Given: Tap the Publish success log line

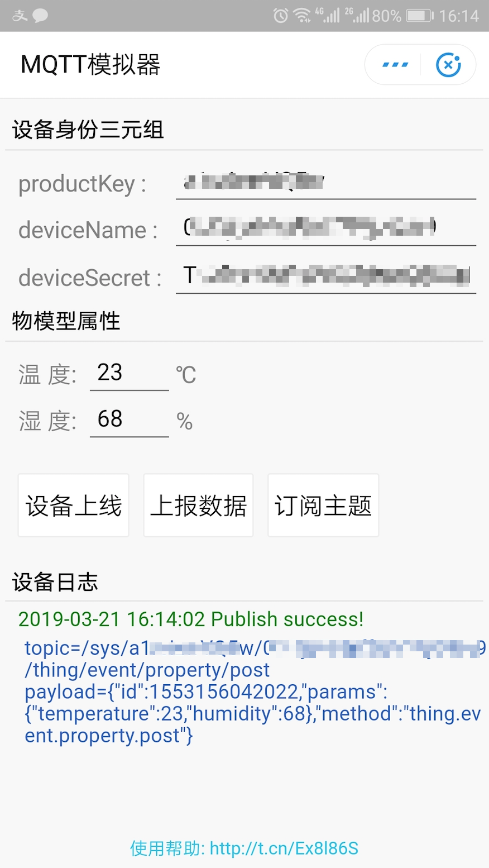Looking at the screenshot, I should (191, 619).
